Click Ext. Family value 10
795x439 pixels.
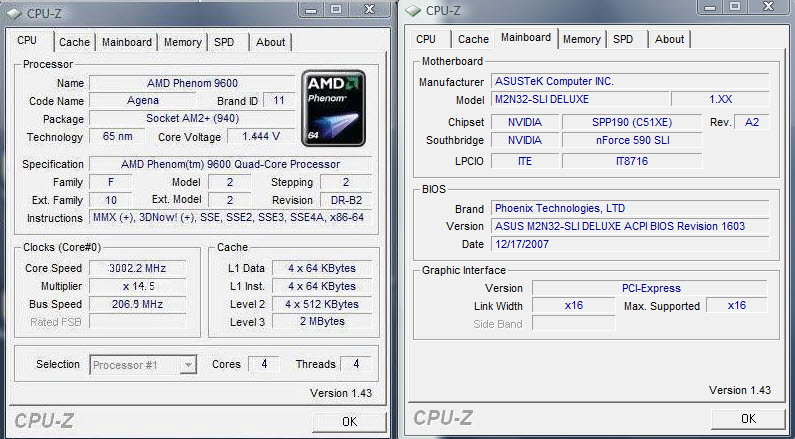(x=111, y=200)
